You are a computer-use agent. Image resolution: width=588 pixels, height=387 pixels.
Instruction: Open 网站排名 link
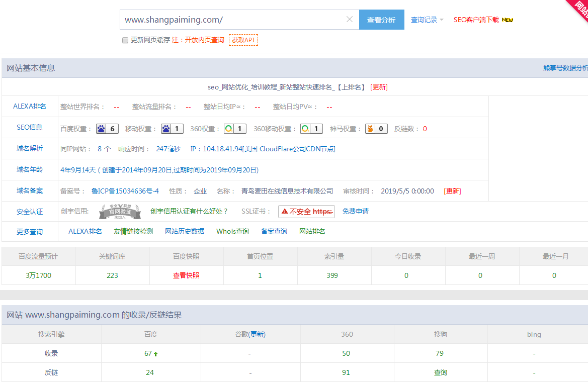pyautogui.click(x=312, y=232)
